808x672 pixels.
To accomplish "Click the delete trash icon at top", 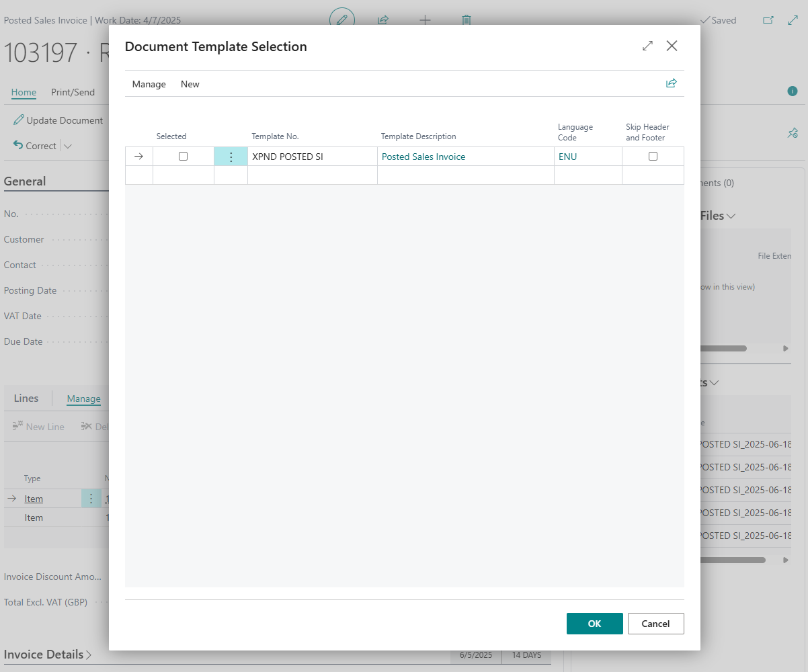I will pos(467,20).
